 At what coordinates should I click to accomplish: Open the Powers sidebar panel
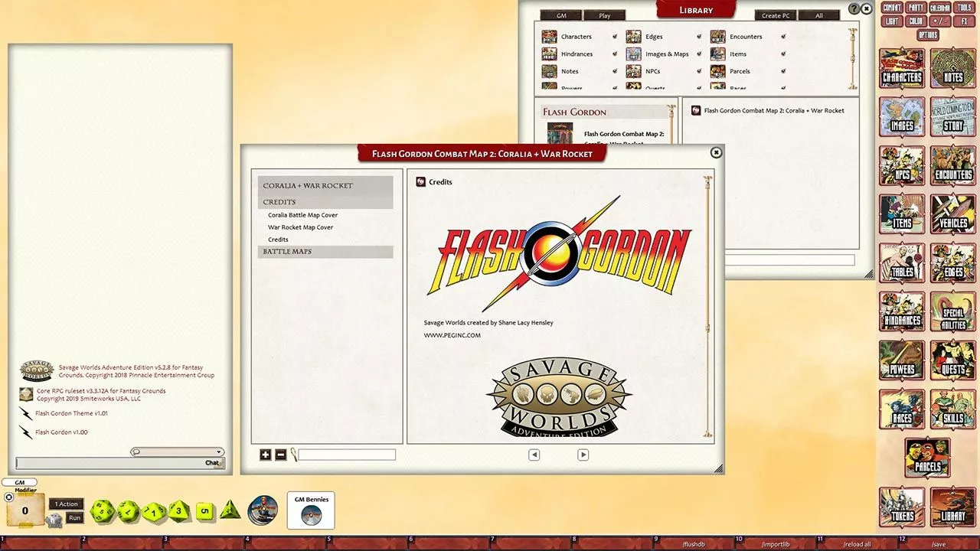click(902, 362)
